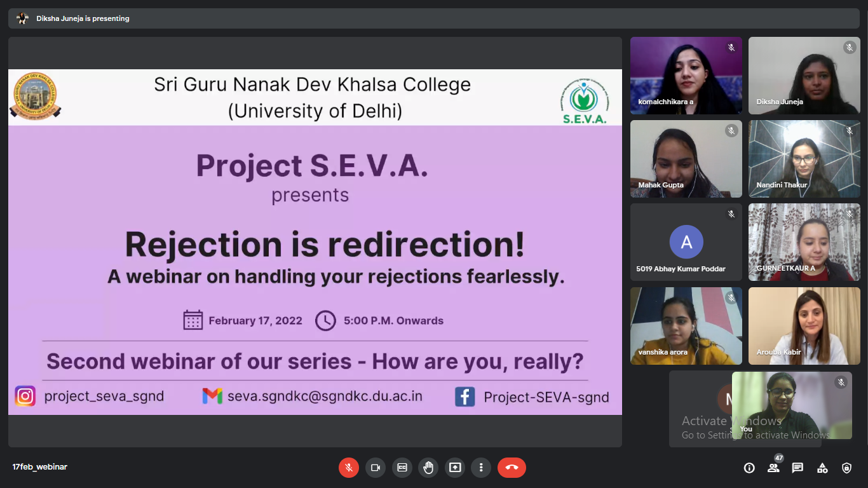Screen dimensions: 868x488
Task: Select Nandini Thakur's video tile
Action: (x=804, y=159)
